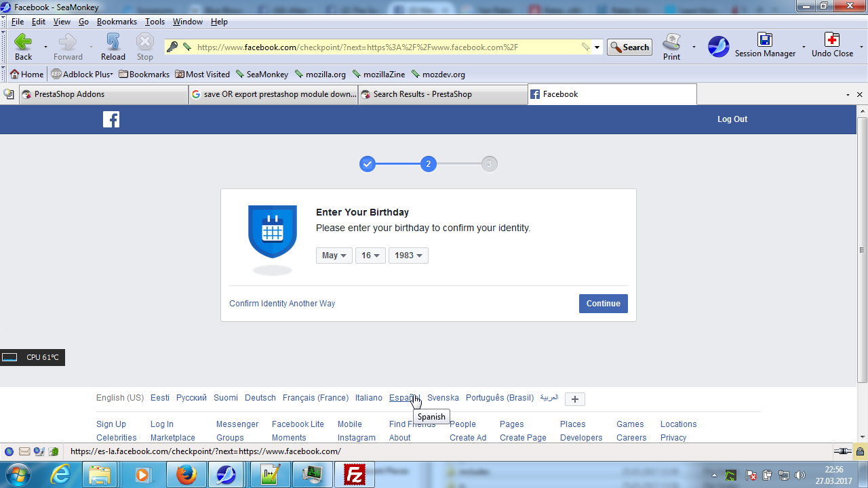Image resolution: width=868 pixels, height=488 pixels.
Task: Click the volume speaker tray icon
Action: pos(800,475)
